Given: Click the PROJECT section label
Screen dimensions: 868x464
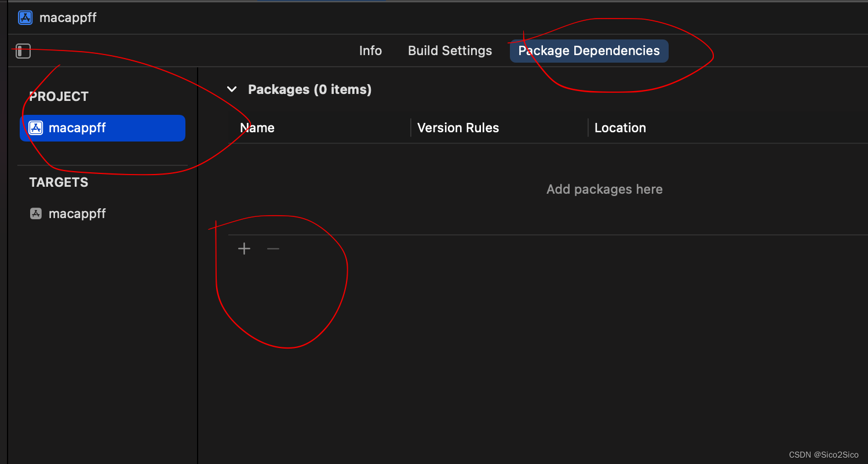Looking at the screenshot, I should [59, 96].
